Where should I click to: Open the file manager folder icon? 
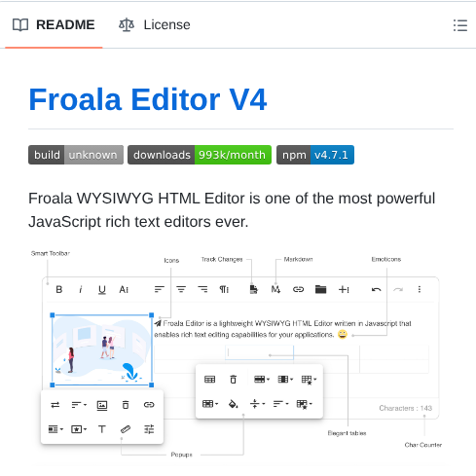pos(320,289)
